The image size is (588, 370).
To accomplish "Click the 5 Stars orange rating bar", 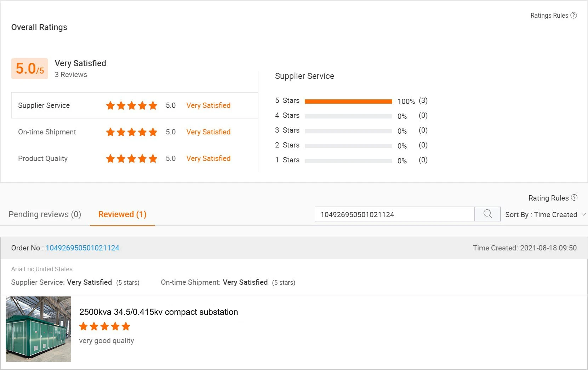I will (348, 102).
